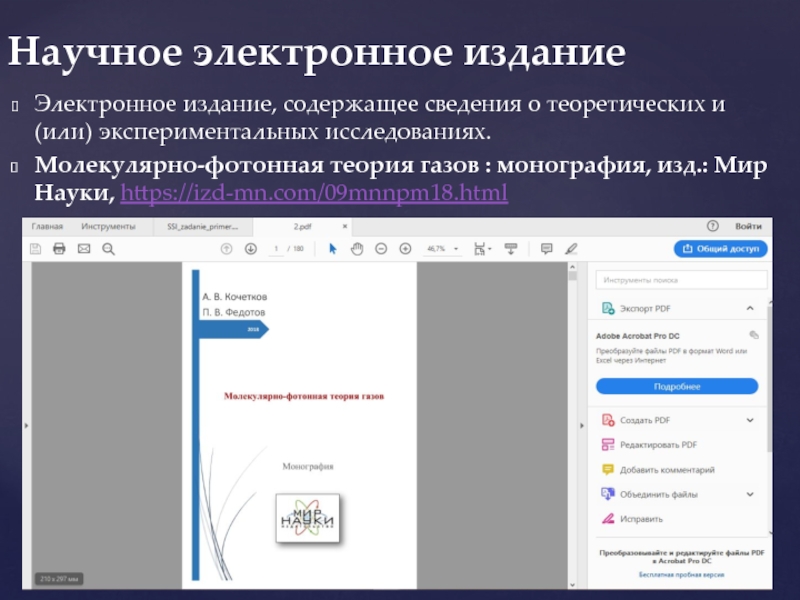Click the Общий доступ share button

tap(719, 248)
